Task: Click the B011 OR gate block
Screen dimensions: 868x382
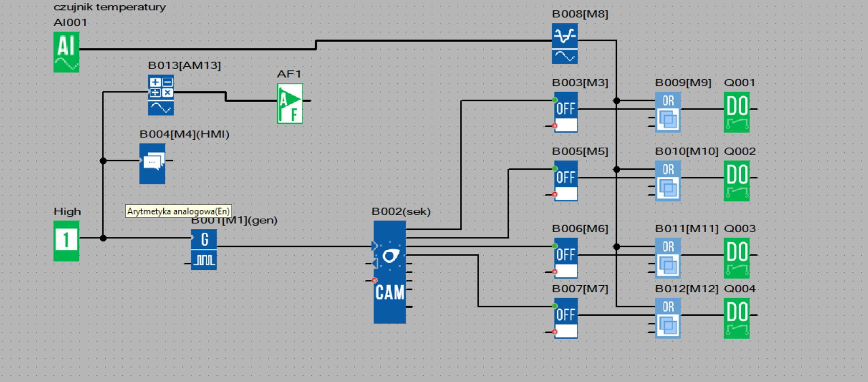Action: 668,258
